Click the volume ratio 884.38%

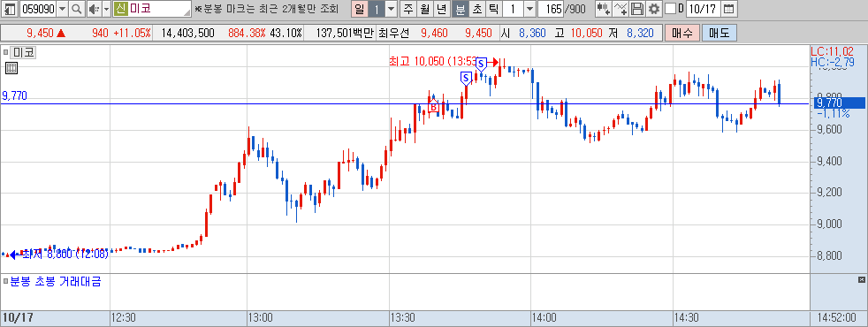click(247, 34)
